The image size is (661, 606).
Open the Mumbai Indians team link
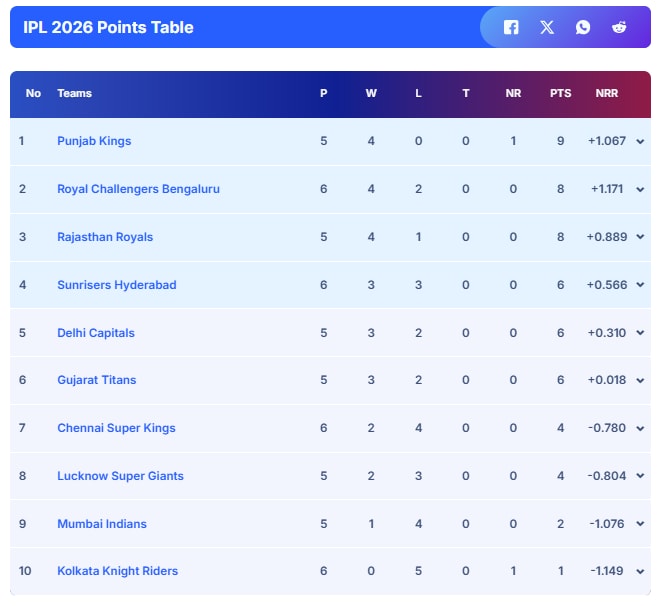pos(102,524)
